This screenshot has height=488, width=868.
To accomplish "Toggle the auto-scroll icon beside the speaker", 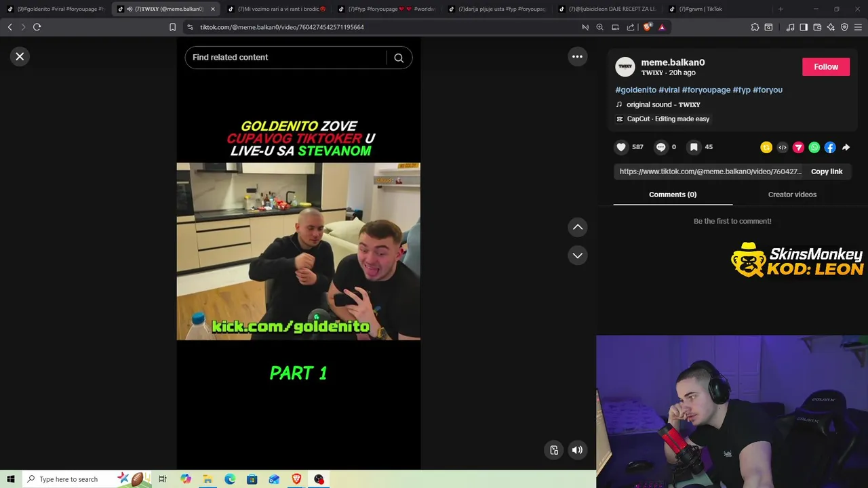I will point(554,450).
